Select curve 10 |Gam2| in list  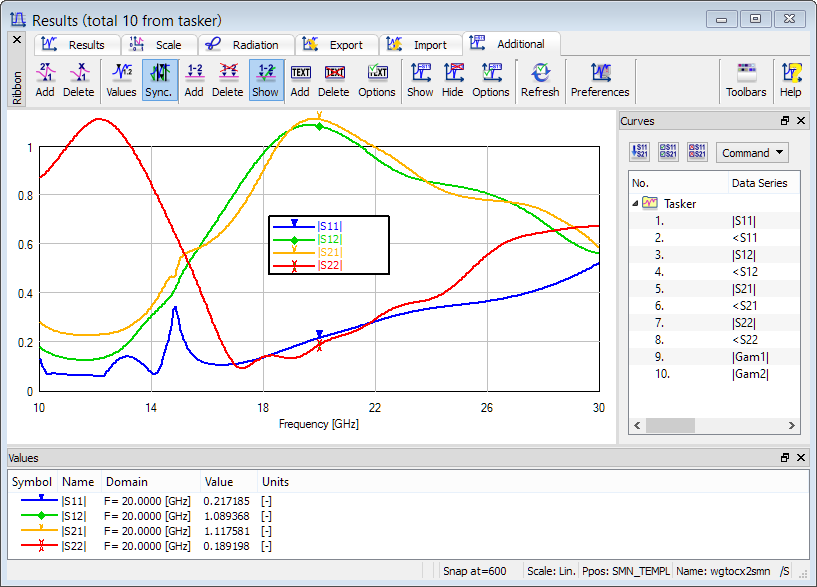point(714,374)
